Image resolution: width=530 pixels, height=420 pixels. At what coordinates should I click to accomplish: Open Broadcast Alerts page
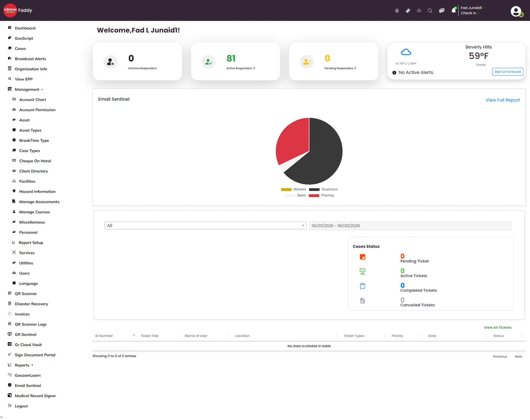pos(30,59)
